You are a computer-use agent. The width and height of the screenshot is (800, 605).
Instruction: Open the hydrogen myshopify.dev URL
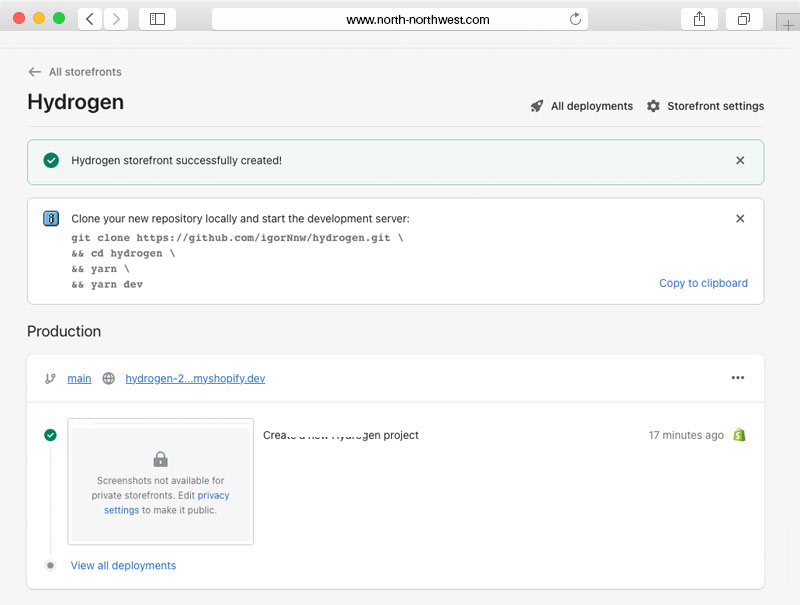195,378
